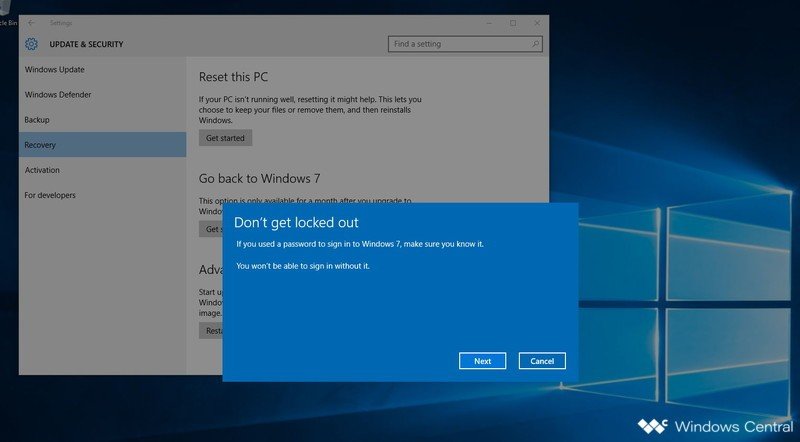The height and width of the screenshot is (442, 800).
Task: Click the Go back to Windows 7 heading
Action: pos(260,179)
